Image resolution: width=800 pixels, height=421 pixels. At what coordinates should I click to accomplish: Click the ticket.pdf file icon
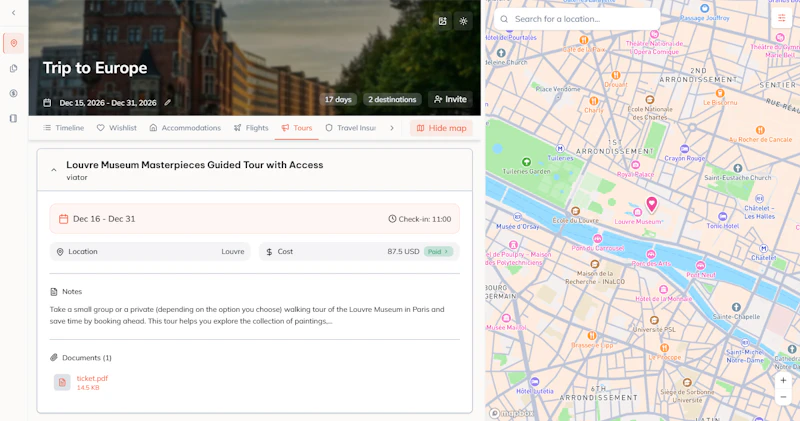click(62, 382)
